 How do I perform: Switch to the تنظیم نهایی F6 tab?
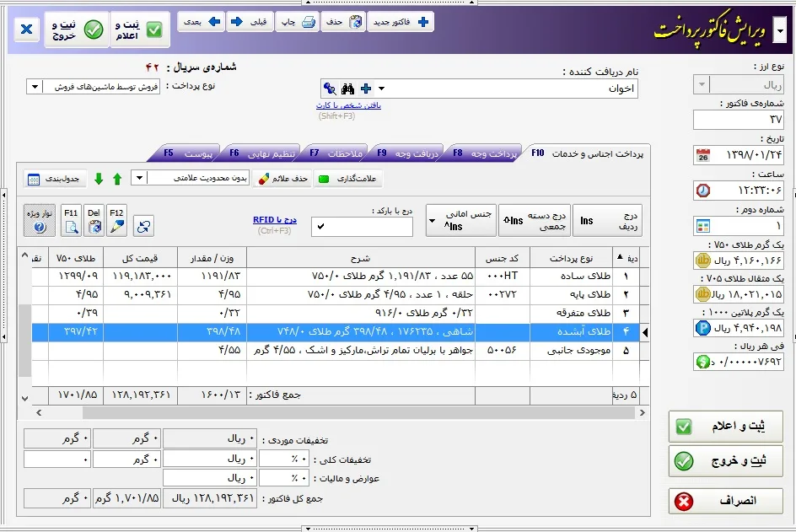click(262, 153)
